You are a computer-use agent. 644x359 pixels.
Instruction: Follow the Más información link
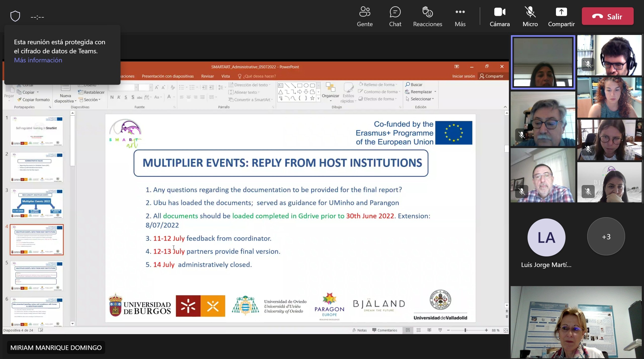click(x=38, y=60)
